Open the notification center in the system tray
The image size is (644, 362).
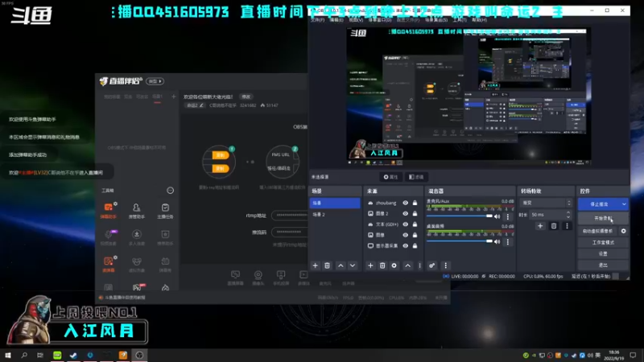(633, 355)
